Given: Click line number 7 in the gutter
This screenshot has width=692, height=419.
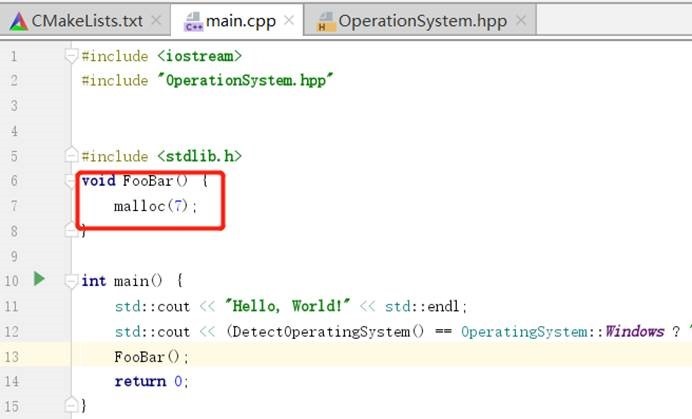Looking at the screenshot, I should tap(14, 206).
